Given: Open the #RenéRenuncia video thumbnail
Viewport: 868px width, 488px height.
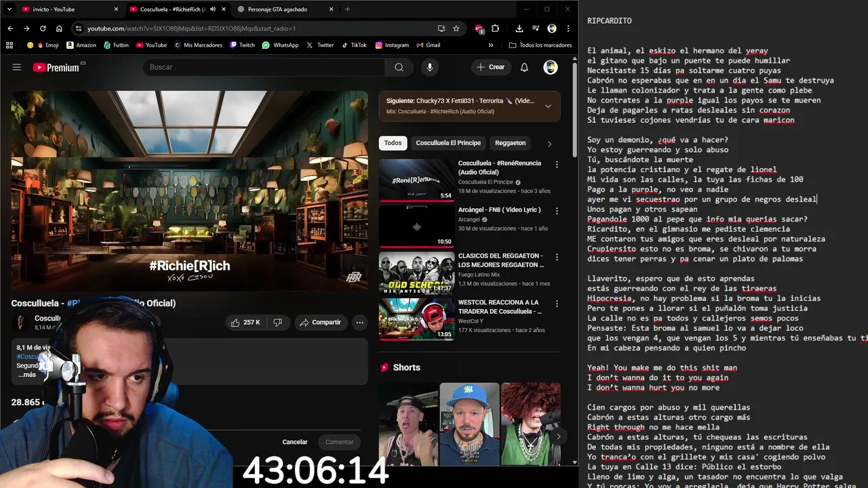Looking at the screenshot, I should pos(416,180).
